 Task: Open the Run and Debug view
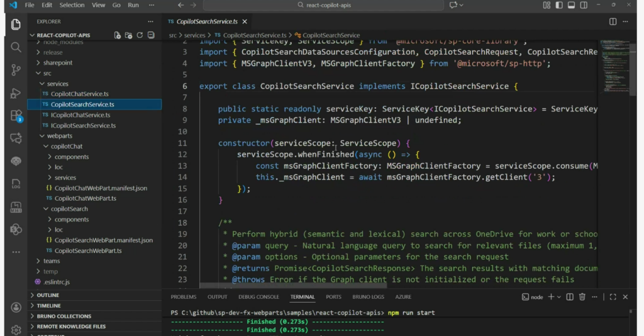16,93
